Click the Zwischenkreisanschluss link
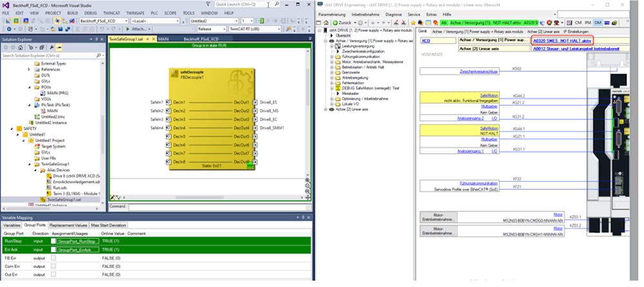 tap(479, 71)
